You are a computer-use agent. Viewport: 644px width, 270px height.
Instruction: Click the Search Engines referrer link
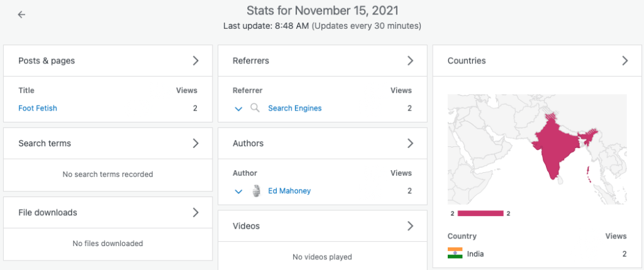pyautogui.click(x=294, y=108)
